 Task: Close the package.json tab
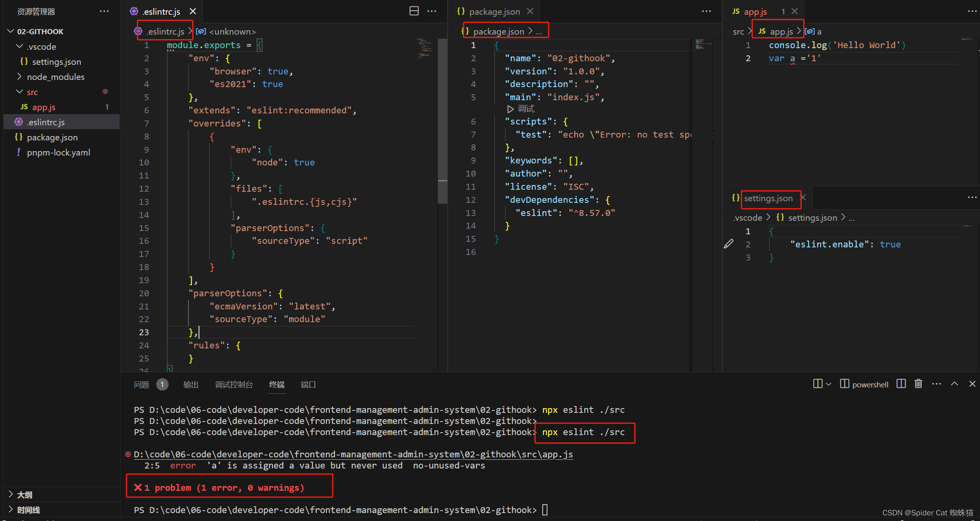click(530, 12)
